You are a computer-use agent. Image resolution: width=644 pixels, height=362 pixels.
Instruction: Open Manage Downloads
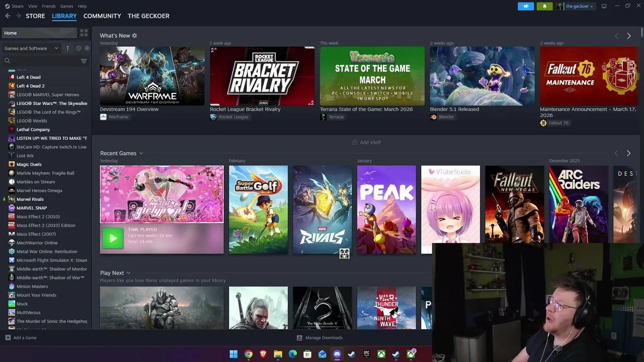tap(319, 338)
